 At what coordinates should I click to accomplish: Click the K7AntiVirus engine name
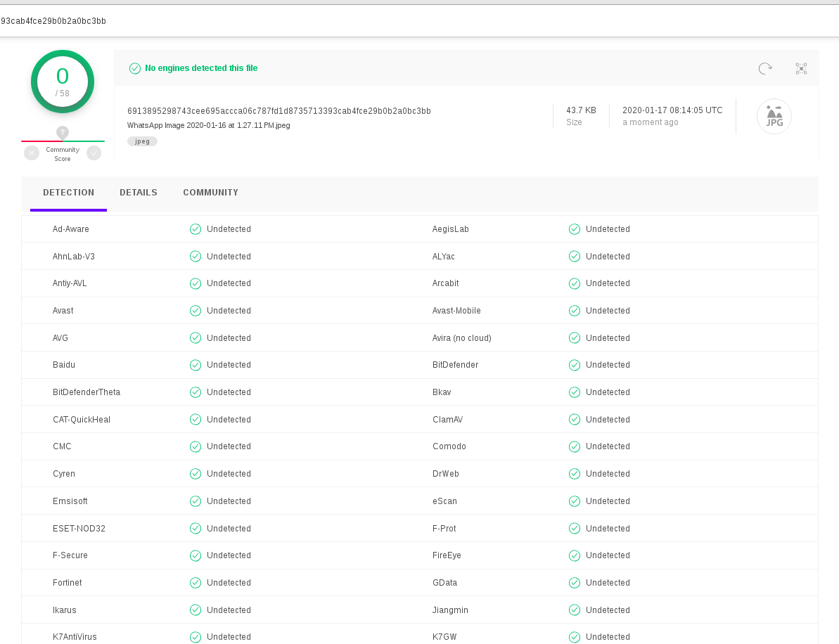(x=75, y=637)
